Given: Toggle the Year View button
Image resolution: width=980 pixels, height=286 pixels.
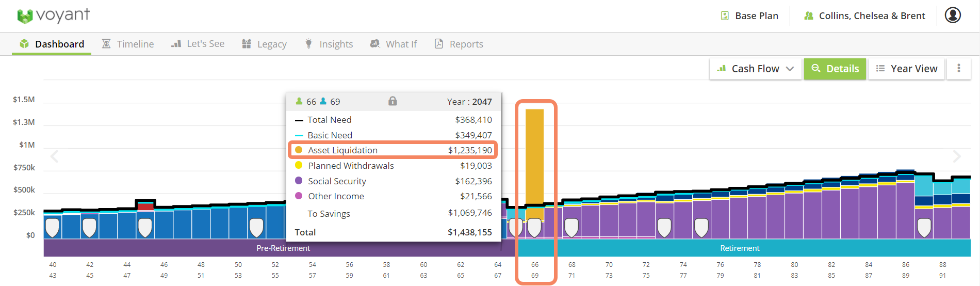Looking at the screenshot, I should tap(907, 69).
